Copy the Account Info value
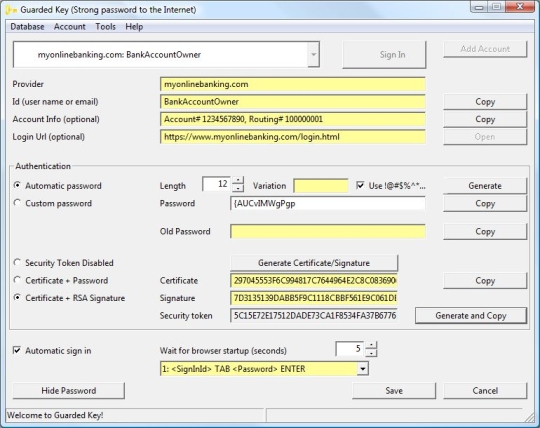The image size is (540, 428). coord(485,119)
